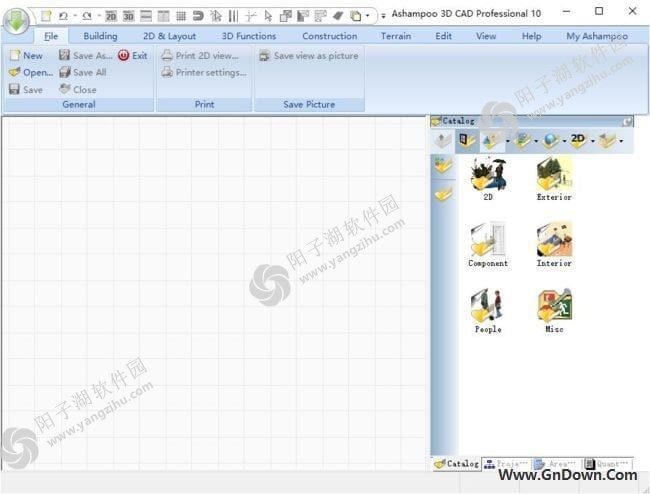
Task: Click the horizontal split view toolbar icon
Action: 146,16
